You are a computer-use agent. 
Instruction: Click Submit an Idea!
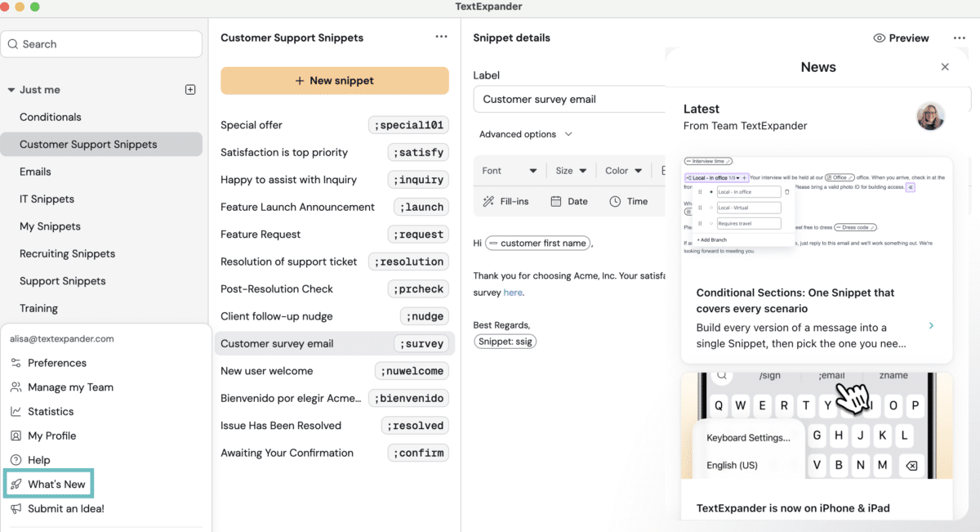click(x=57, y=508)
